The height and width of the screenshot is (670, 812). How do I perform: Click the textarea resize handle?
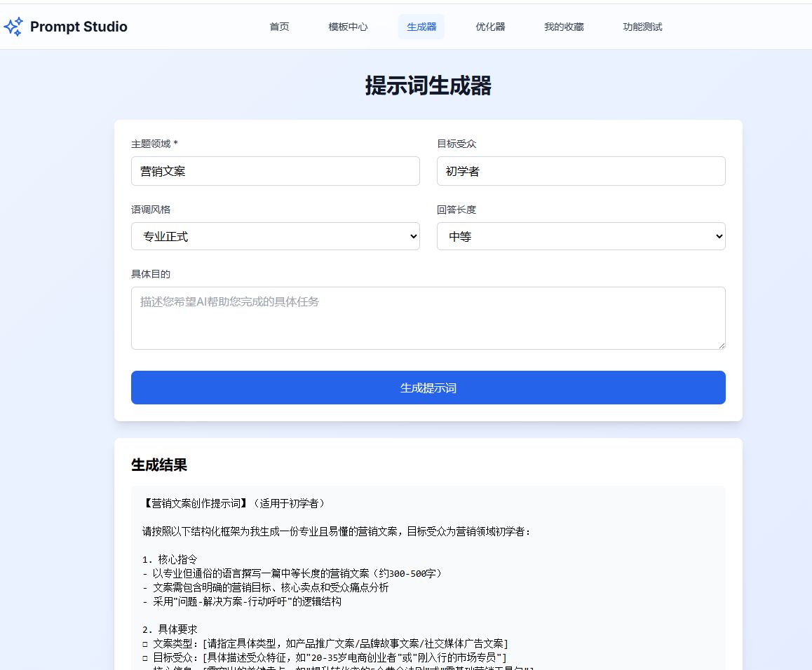click(x=722, y=344)
